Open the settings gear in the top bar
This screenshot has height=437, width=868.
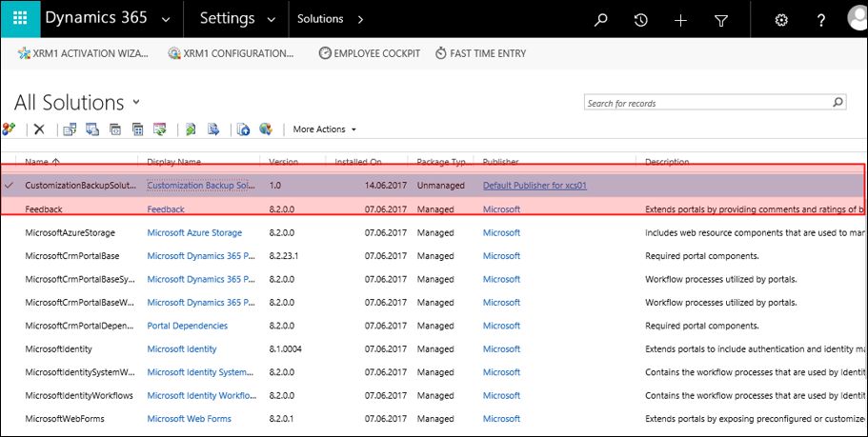(x=781, y=20)
